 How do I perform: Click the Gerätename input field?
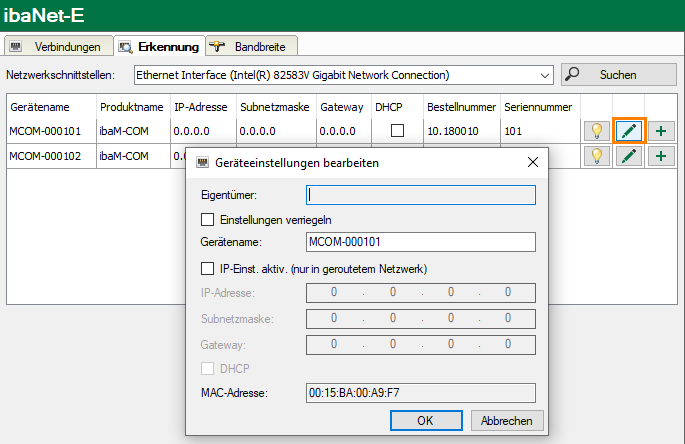point(421,242)
